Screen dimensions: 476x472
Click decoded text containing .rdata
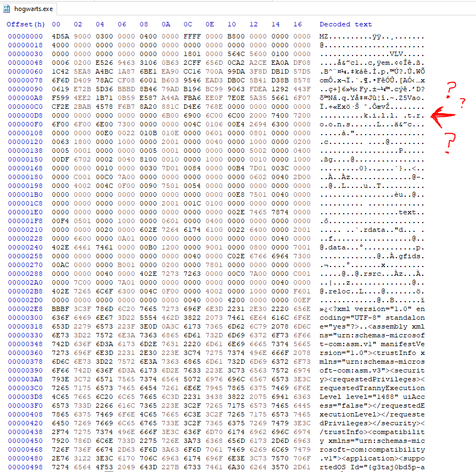(x=372, y=230)
